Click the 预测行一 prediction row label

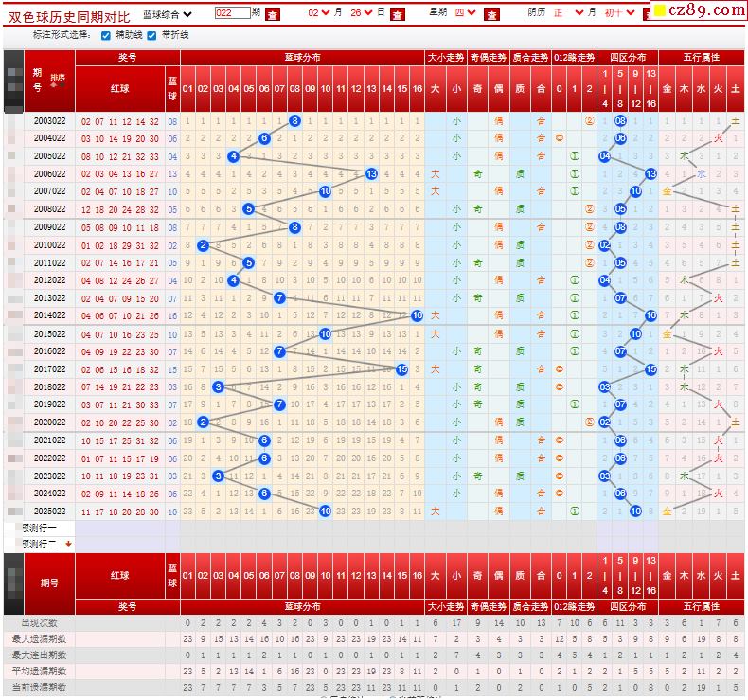40,528
